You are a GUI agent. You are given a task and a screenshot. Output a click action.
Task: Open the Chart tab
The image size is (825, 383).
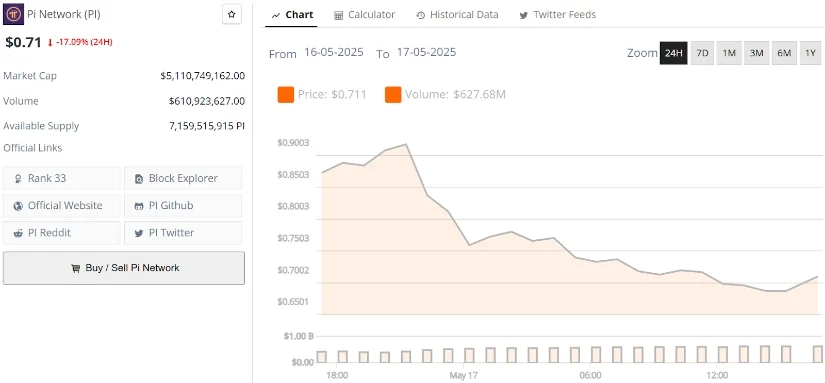292,15
